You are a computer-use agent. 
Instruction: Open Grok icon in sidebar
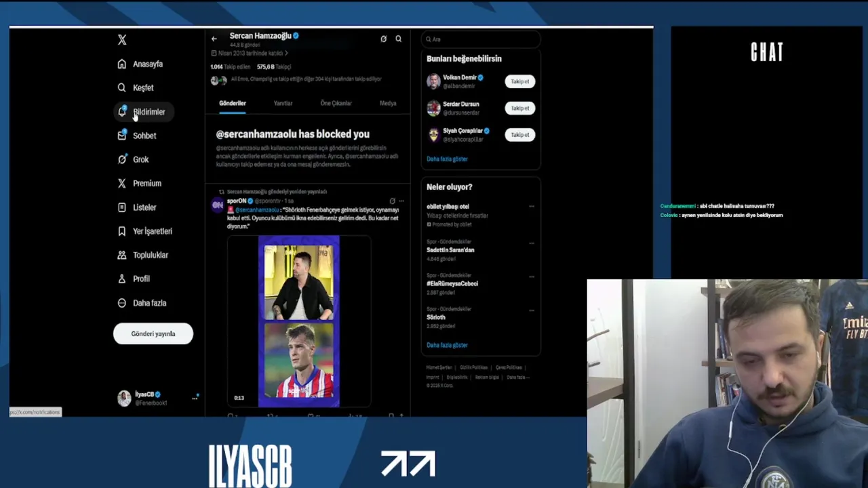(121, 159)
